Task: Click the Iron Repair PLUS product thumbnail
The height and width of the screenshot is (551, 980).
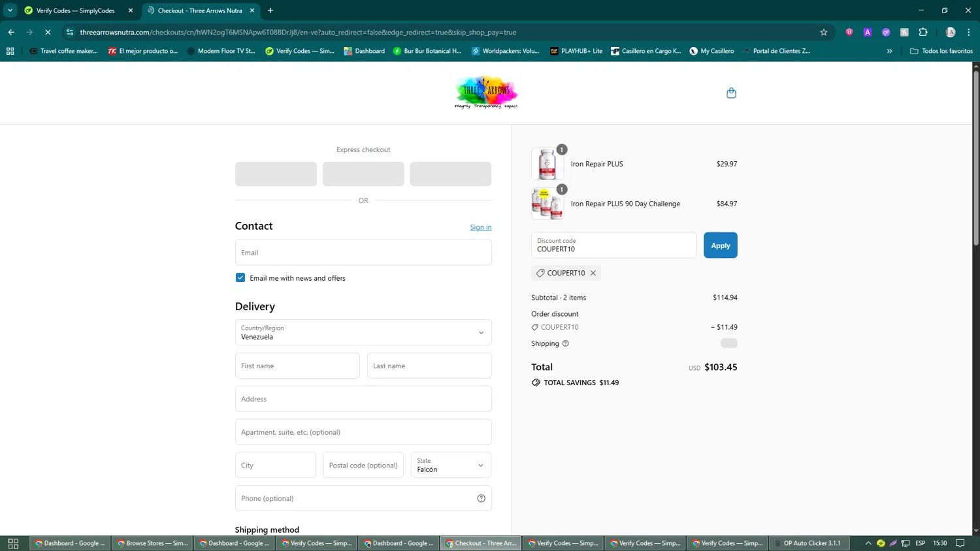Action: click(547, 164)
